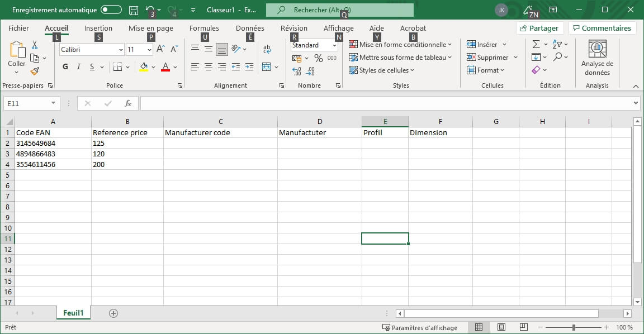
Task: Apply borders using the border icon
Action: click(x=117, y=67)
